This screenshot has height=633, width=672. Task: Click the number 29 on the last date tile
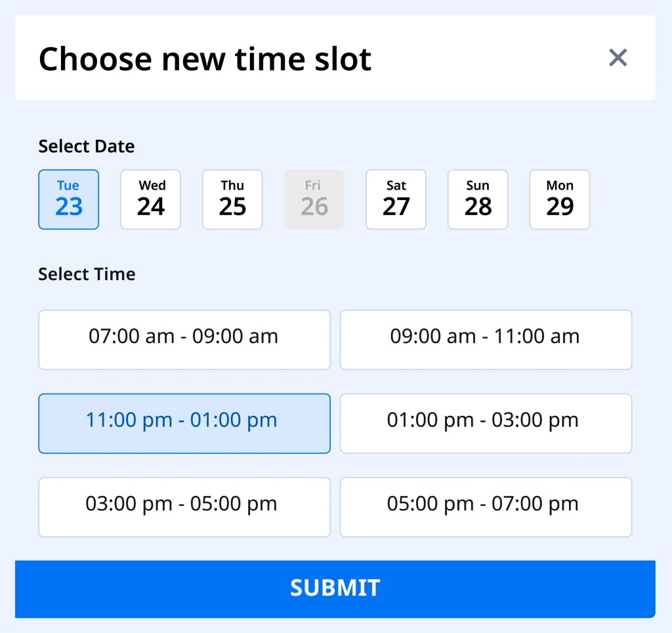click(x=560, y=207)
